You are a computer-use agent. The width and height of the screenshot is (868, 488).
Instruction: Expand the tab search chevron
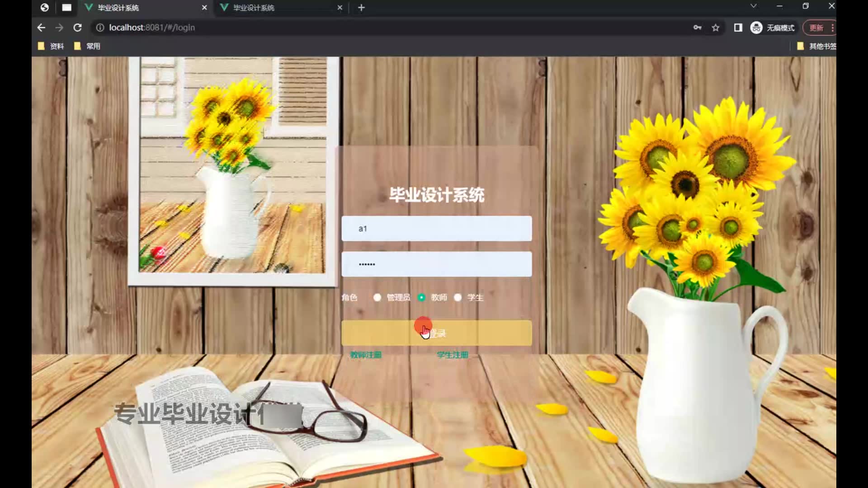click(753, 6)
